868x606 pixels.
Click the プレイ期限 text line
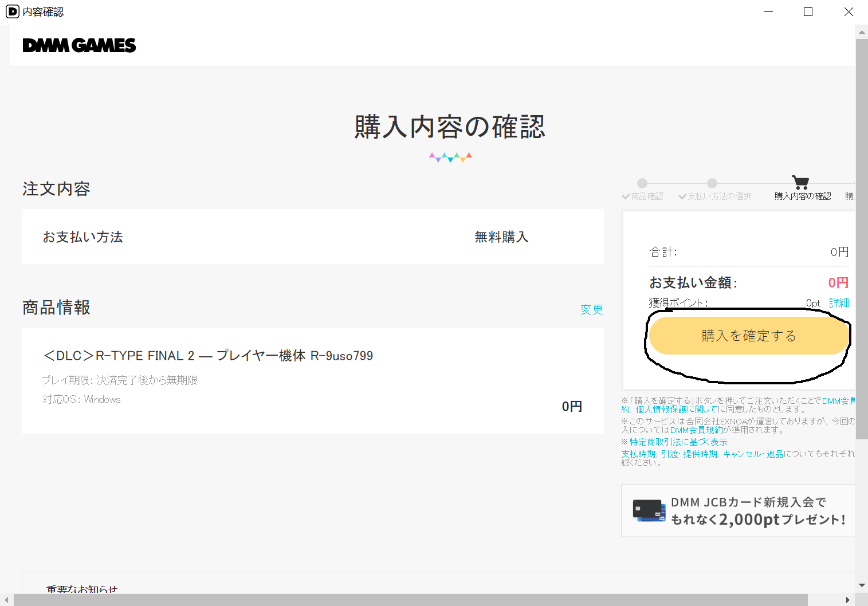pos(120,380)
